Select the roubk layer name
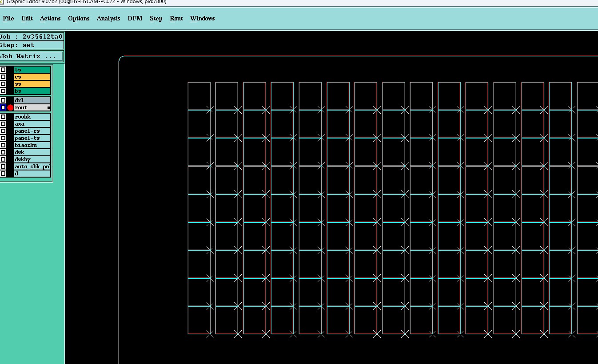The width and height of the screenshot is (598, 364). tap(32, 117)
